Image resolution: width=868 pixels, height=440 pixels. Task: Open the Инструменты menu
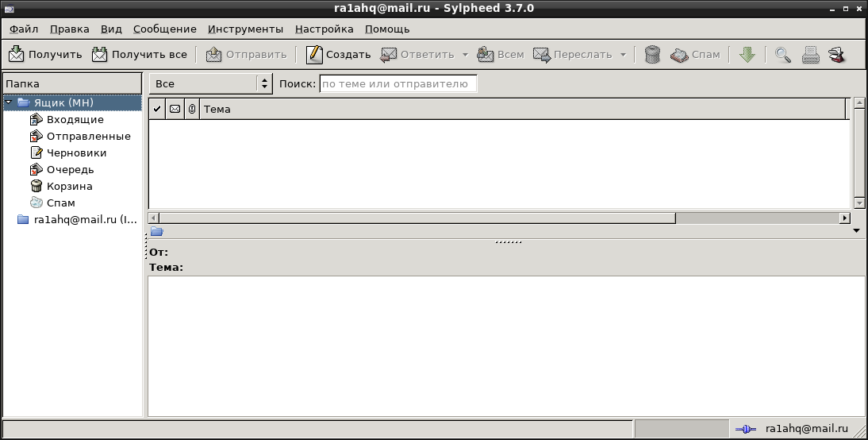pos(246,29)
